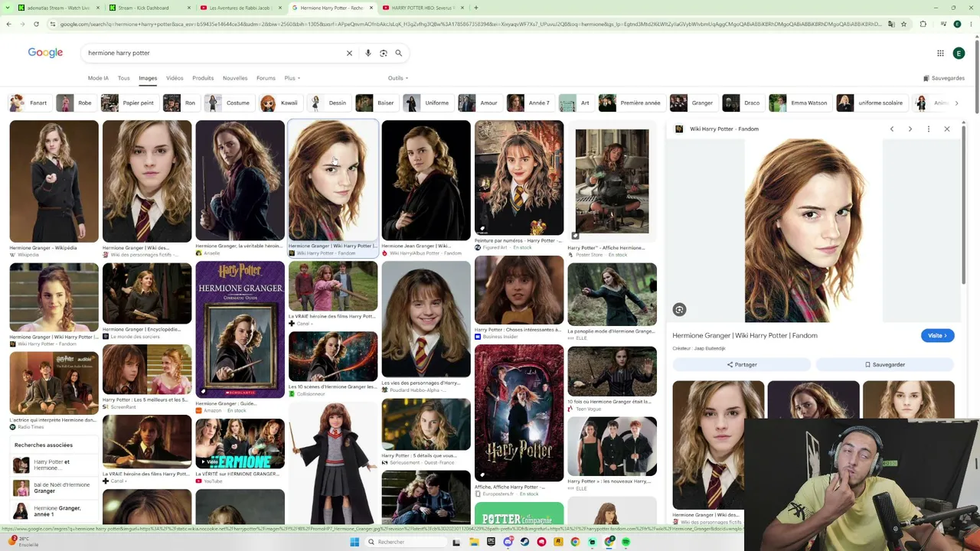
Task: Open Spotify from the taskbar
Action: (626, 542)
